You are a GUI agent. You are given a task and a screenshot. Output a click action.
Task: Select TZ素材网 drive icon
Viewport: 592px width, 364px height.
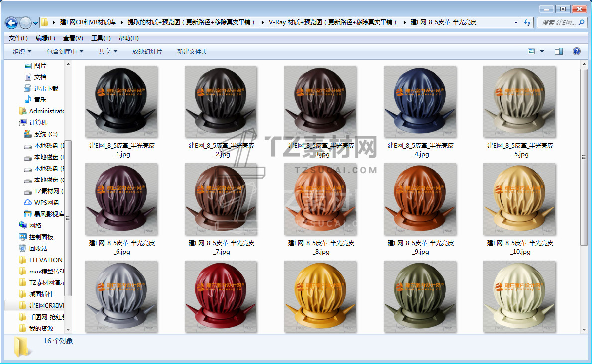[x=27, y=191]
